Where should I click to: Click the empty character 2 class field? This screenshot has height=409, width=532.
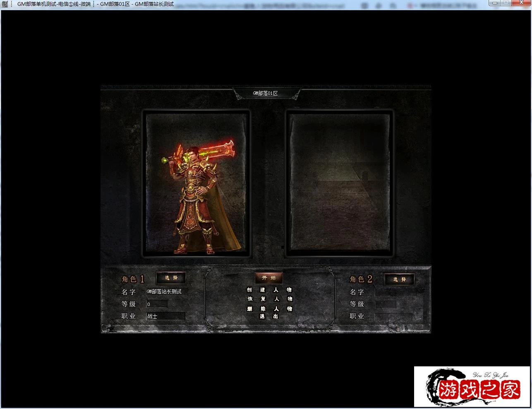(x=394, y=316)
